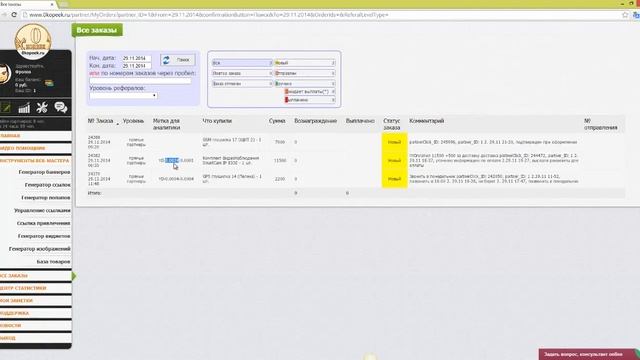The height and width of the screenshot is (360, 640).
Task: Open the chat bubbles icon in sidebar
Action: (60, 108)
